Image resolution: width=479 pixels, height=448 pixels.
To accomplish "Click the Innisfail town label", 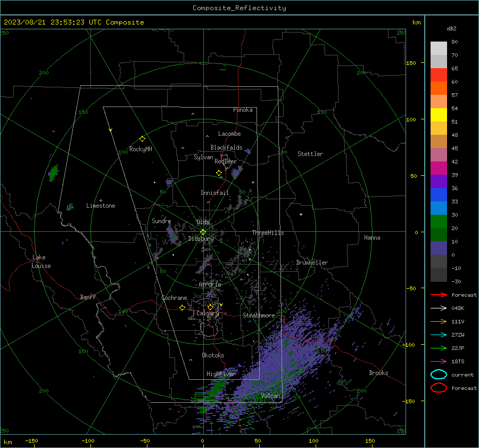I will click(214, 193).
